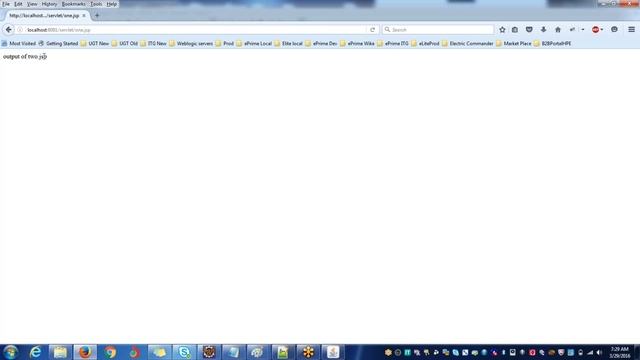
Task: Show site information icon in address bar
Action: click(20, 30)
